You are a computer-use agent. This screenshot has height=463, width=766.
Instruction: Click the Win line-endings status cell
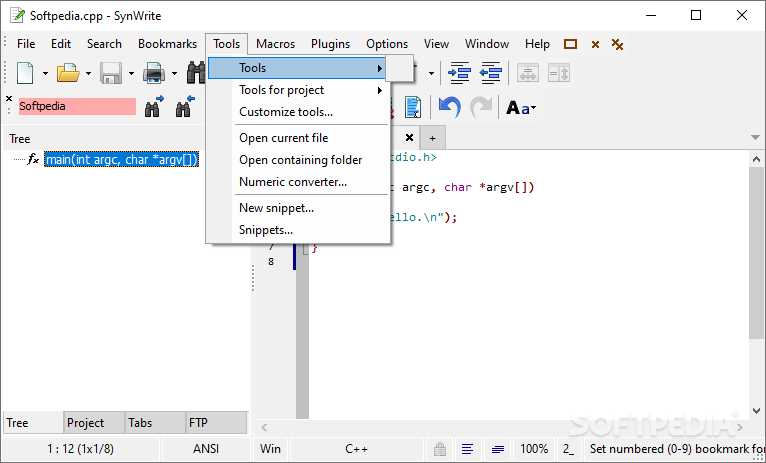pos(270,449)
